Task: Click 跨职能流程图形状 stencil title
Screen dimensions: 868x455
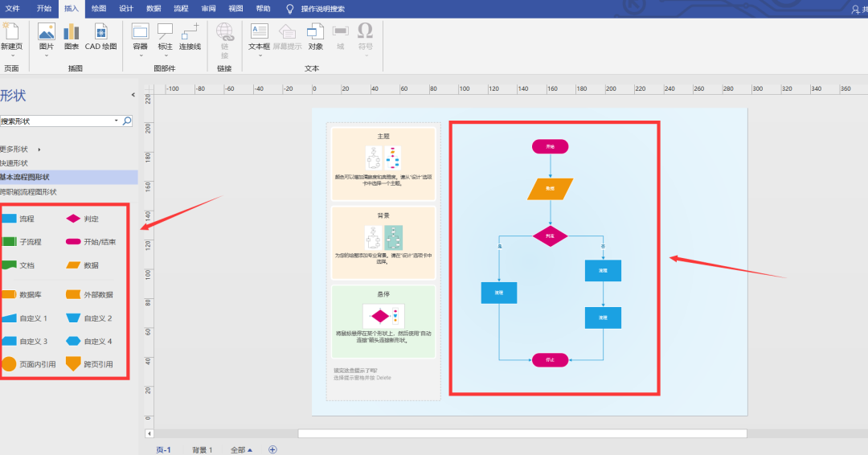Action: click(29, 192)
